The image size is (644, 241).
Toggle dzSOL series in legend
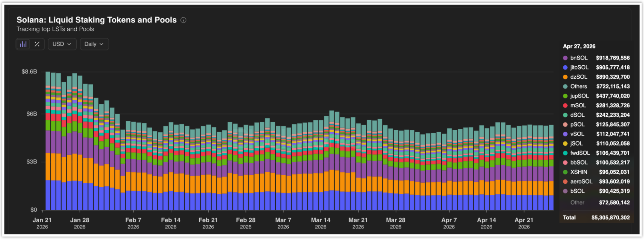578,77
